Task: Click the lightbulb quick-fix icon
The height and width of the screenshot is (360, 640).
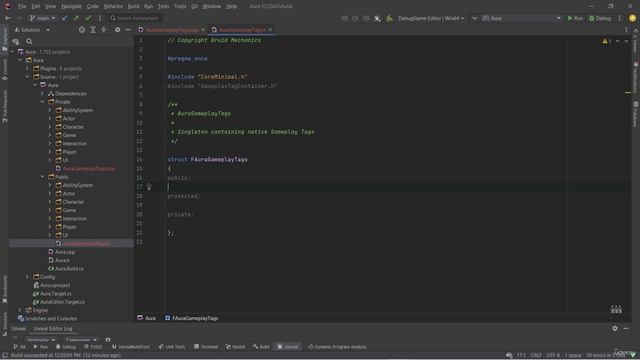Action: [149, 187]
